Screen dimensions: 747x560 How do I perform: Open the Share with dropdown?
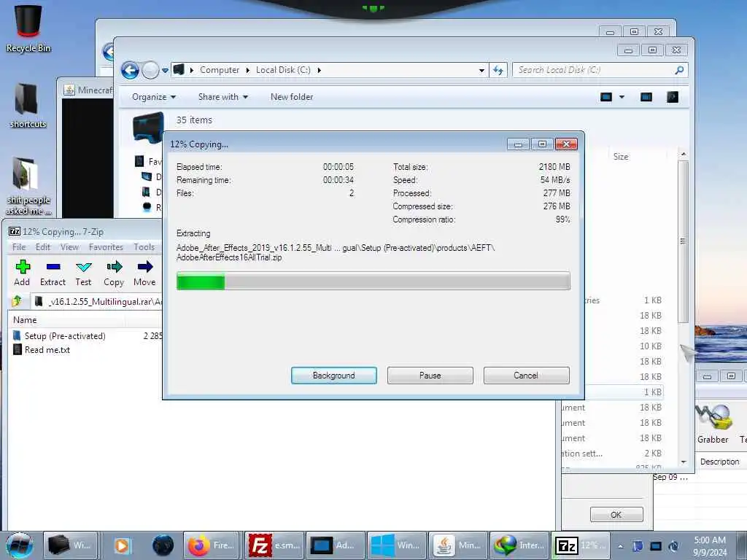pyautogui.click(x=223, y=97)
